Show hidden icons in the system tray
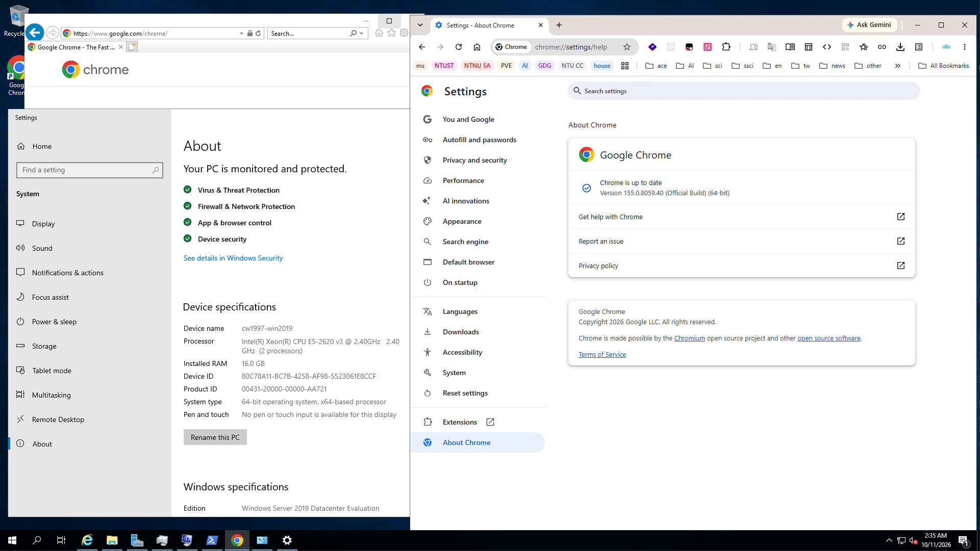Image resolution: width=980 pixels, height=551 pixels. click(889, 540)
